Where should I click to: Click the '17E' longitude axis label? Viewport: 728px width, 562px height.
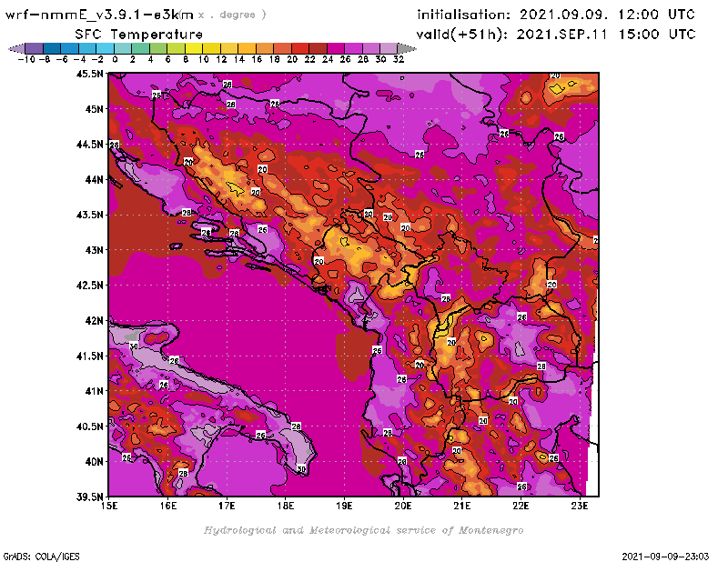click(x=227, y=507)
